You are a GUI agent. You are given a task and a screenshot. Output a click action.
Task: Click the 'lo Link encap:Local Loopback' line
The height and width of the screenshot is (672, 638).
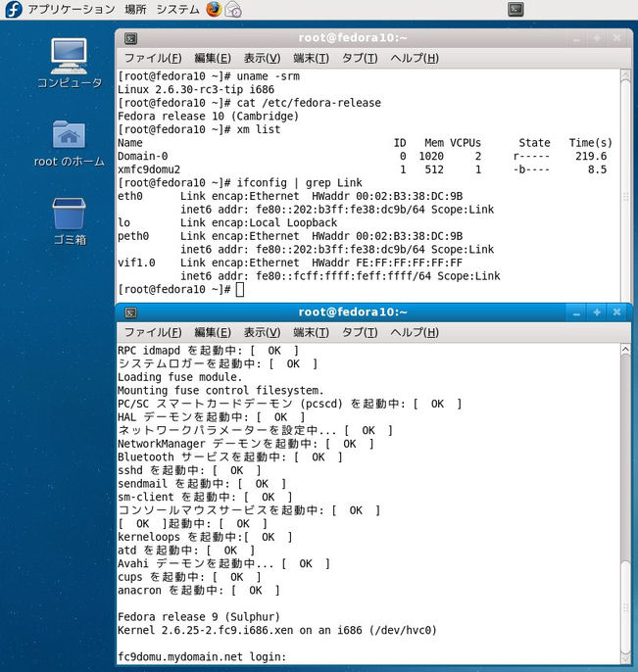pos(227,223)
